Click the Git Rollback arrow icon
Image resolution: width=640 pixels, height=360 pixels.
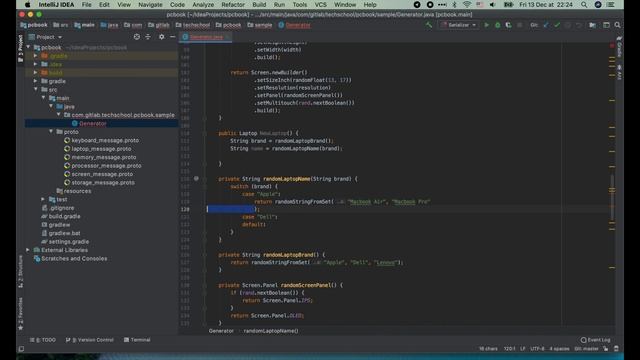click(x=578, y=25)
